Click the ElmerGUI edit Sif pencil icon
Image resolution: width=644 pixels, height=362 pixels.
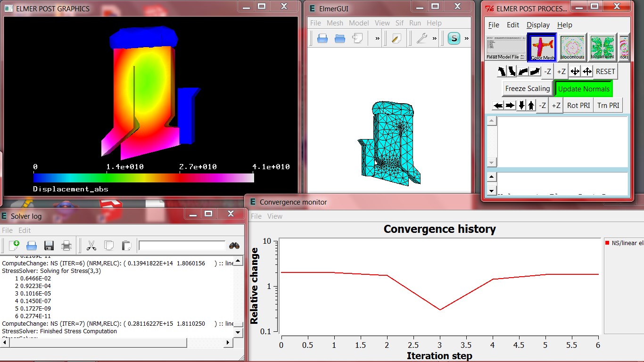point(396,39)
